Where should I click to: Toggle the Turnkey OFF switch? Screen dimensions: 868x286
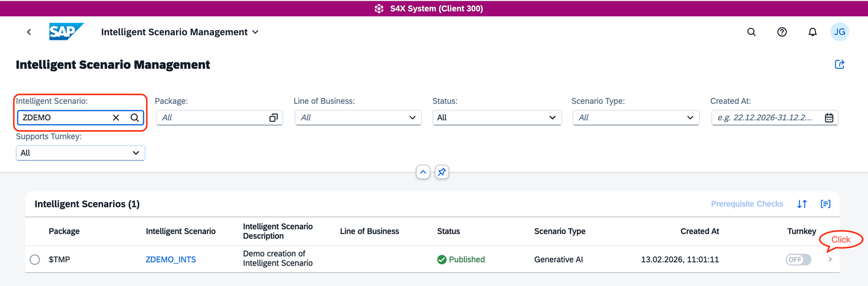tap(798, 259)
